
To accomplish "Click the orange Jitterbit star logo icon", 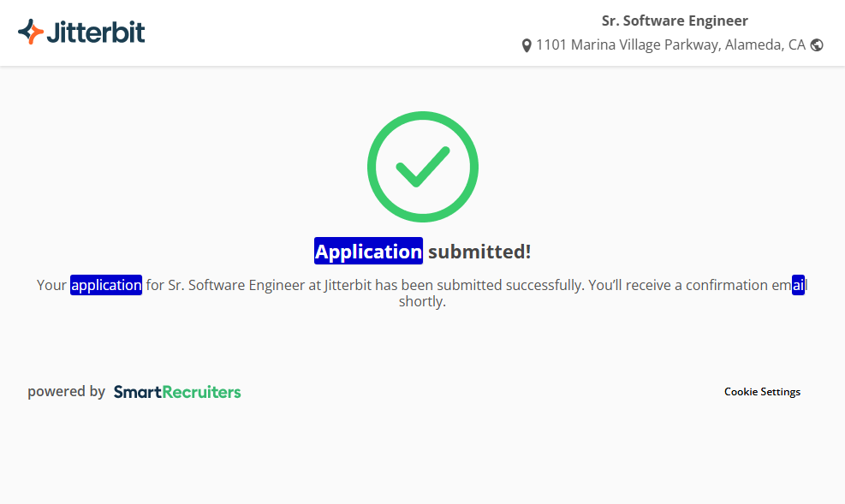I will point(31,33).
